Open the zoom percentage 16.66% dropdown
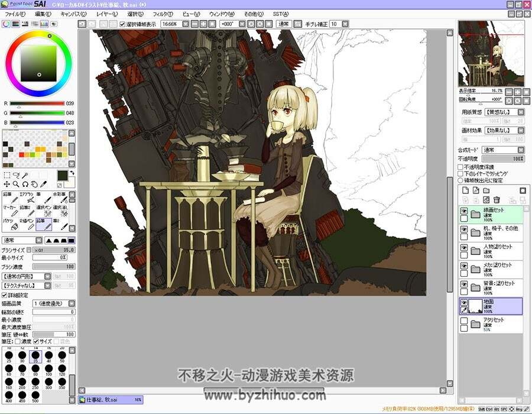The image size is (532, 414). pos(186,24)
